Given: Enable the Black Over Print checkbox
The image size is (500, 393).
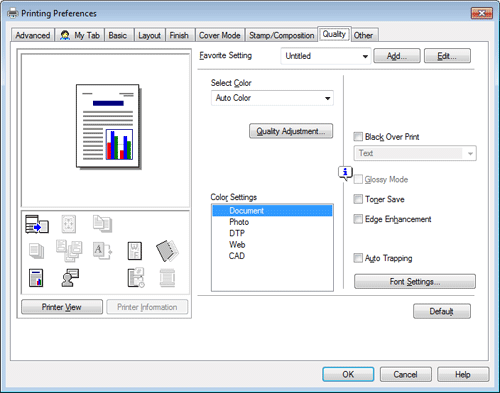Looking at the screenshot, I should pos(358,137).
